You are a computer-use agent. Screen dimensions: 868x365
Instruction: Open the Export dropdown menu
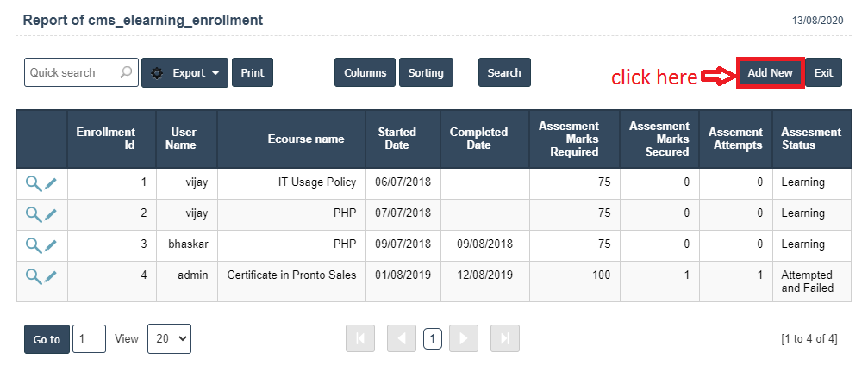tap(184, 73)
